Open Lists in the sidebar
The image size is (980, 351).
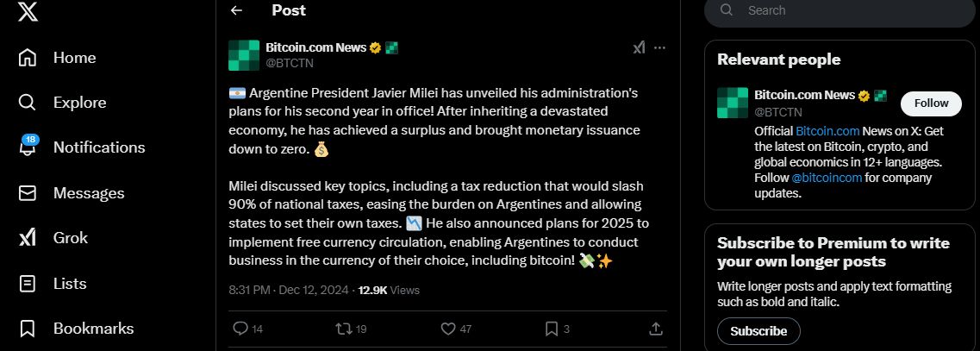click(52, 284)
